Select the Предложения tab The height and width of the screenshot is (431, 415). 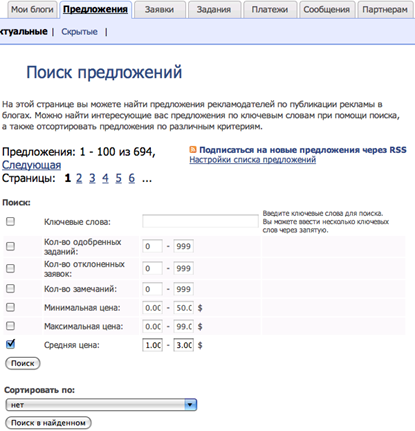tap(95, 10)
